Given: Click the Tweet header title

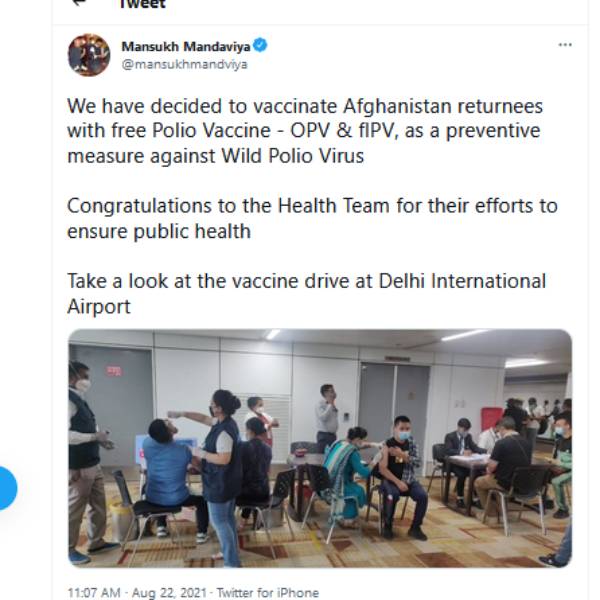Looking at the screenshot, I should click(x=141, y=4).
